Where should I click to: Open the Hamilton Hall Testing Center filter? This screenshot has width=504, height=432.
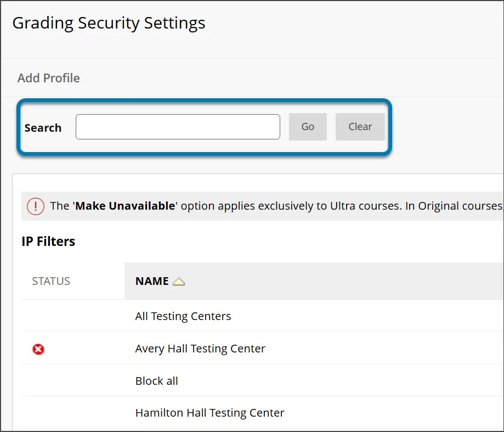(x=209, y=413)
